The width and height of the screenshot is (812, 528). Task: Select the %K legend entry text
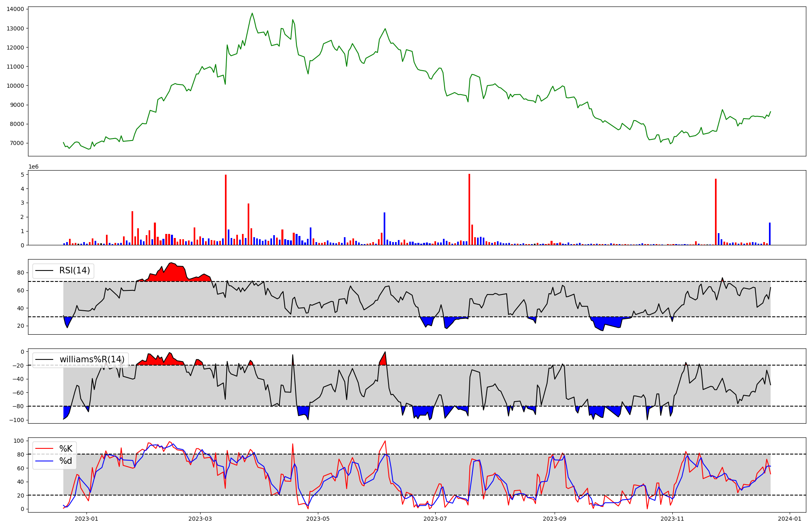point(66,448)
